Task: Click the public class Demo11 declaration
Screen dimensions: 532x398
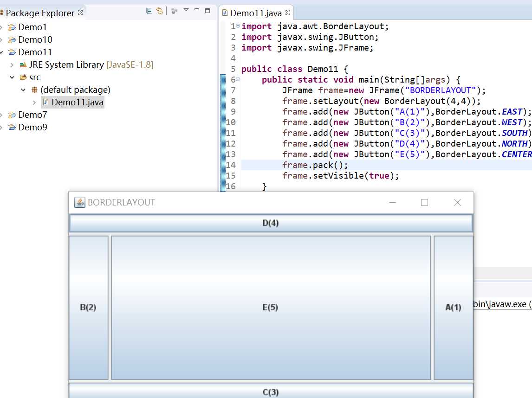Action: coord(294,69)
